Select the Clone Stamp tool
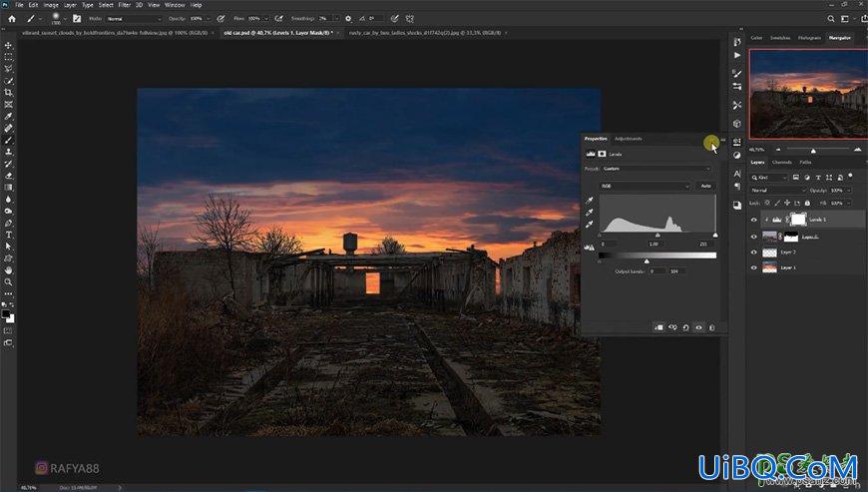Screen dimensions: 868x492 8,152
